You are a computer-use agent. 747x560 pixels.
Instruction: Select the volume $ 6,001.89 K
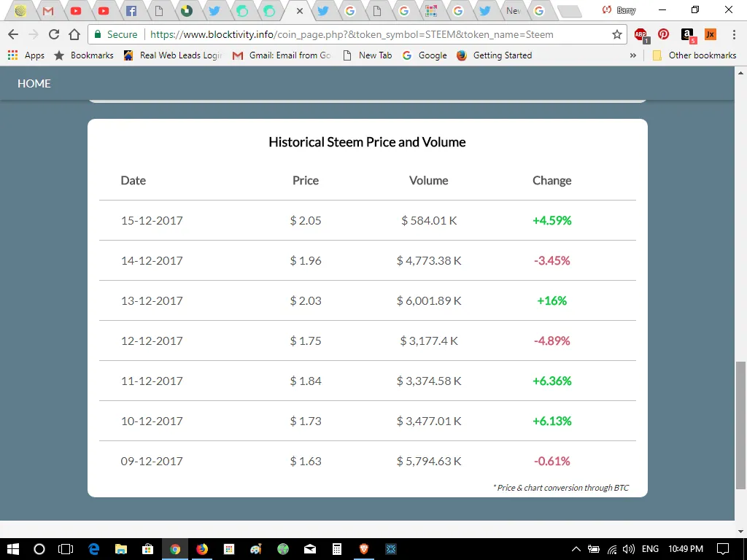[429, 300]
